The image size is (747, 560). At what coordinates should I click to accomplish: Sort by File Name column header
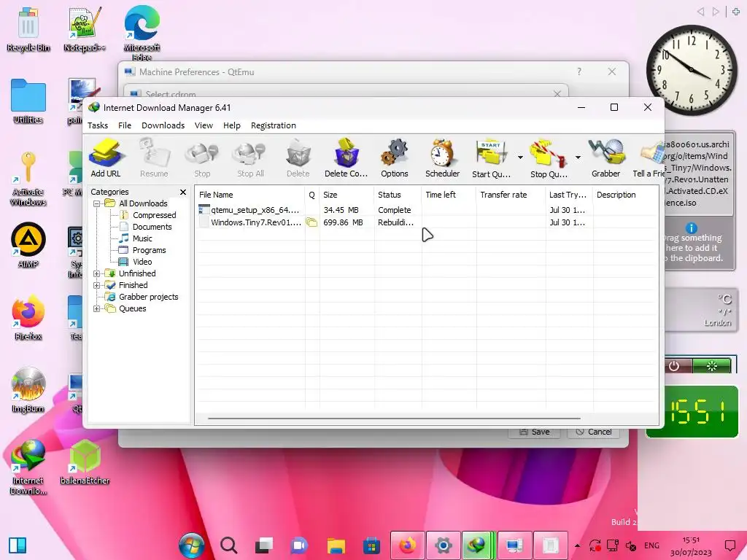tap(250, 195)
